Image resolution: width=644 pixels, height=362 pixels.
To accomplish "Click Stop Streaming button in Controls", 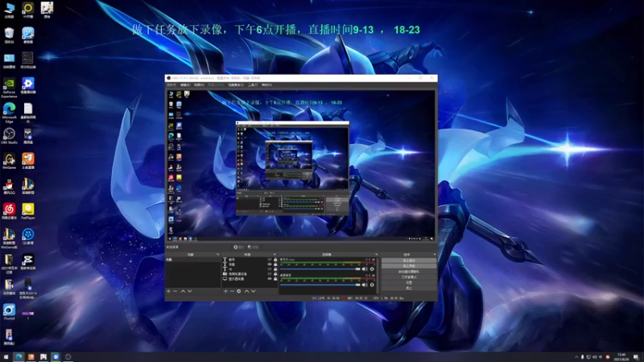I will [x=409, y=261].
